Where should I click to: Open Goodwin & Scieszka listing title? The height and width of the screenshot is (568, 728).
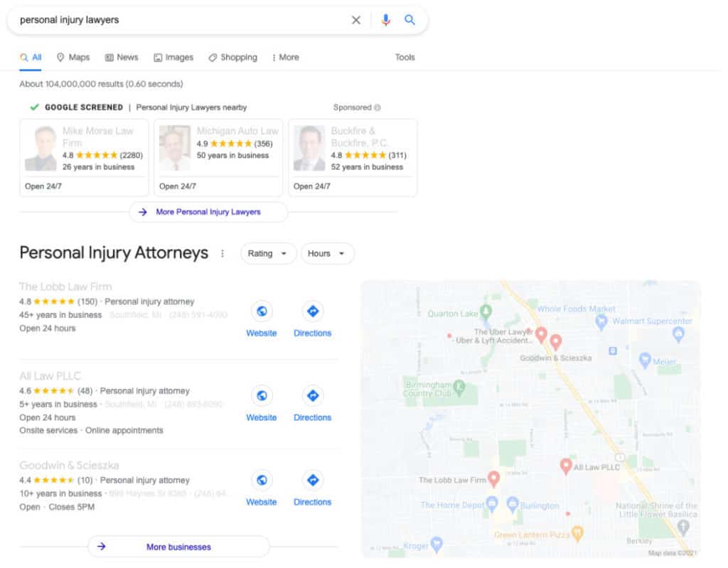[69, 466]
